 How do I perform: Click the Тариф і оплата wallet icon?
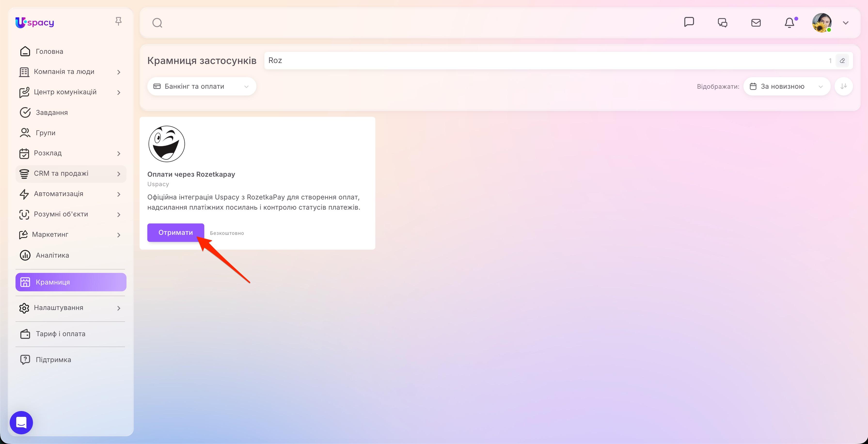tap(25, 334)
